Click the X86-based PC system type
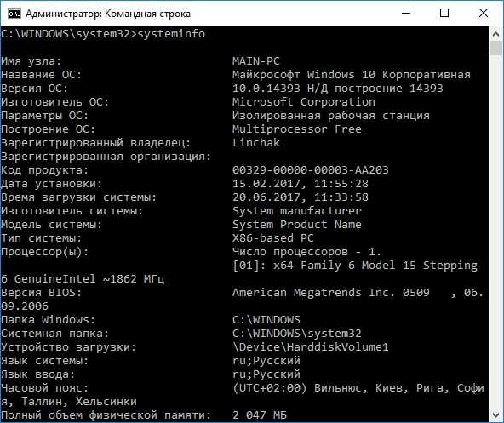The height and width of the screenshot is (423, 504). pos(273,237)
